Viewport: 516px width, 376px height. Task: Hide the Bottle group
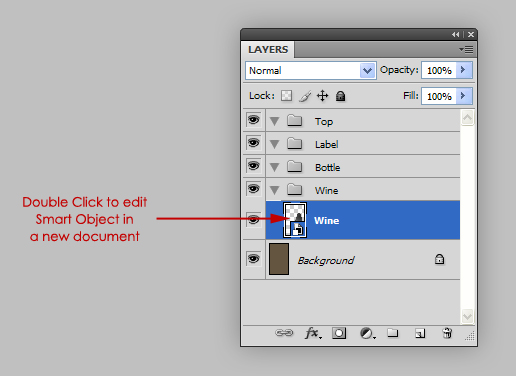[x=254, y=166]
